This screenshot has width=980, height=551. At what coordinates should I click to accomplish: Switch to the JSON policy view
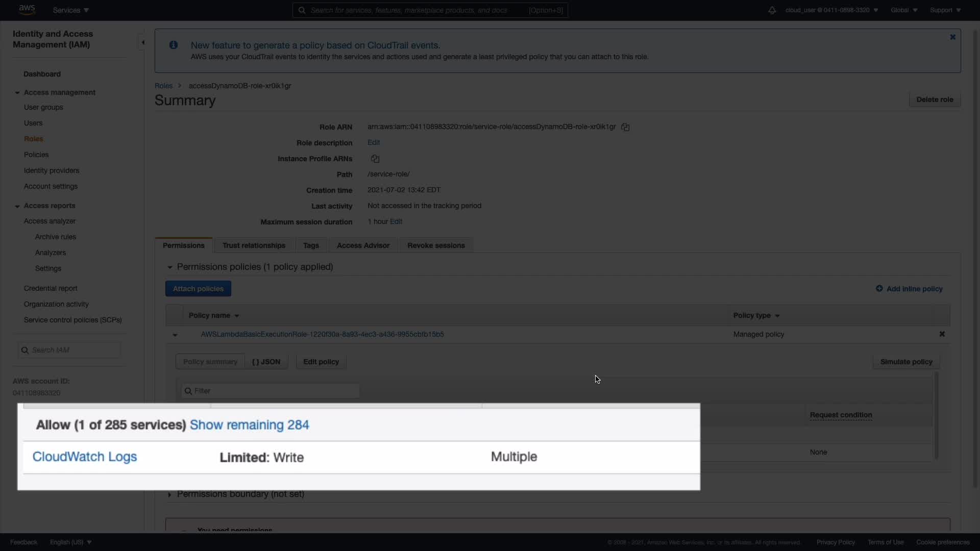266,362
